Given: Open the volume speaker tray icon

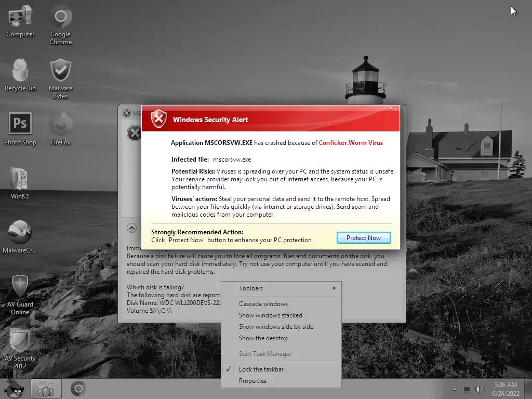Looking at the screenshot, I should tap(480, 389).
